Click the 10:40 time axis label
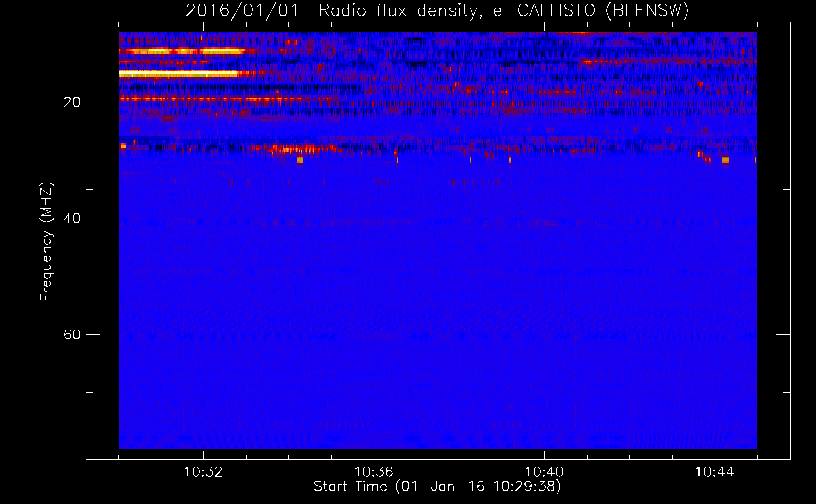 pos(544,472)
